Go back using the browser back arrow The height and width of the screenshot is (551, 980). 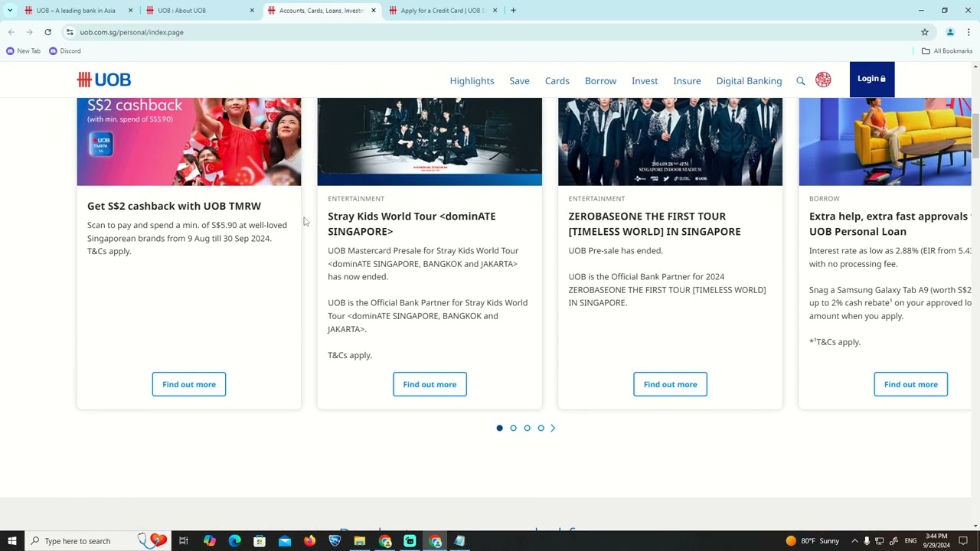[x=11, y=32]
